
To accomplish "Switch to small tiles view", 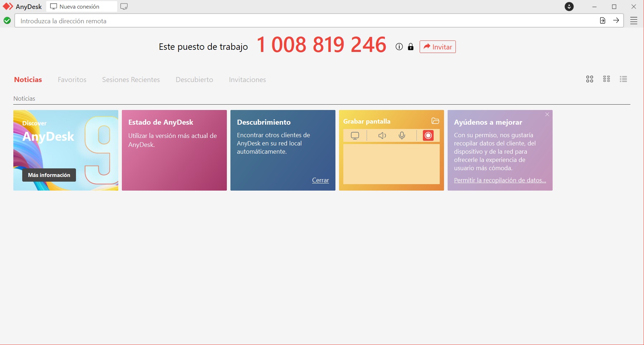I will (x=606, y=79).
